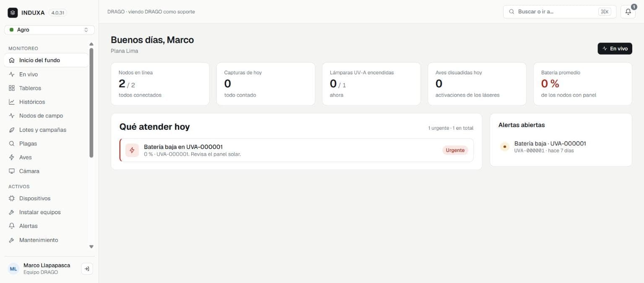Open the notifications bell
This screenshot has width=644, height=283.
(628, 12)
